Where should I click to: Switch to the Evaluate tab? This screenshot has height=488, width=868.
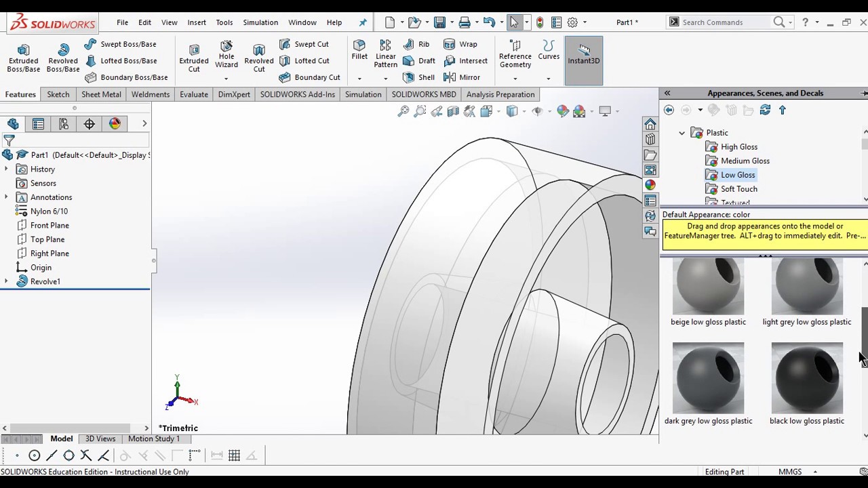tap(194, 94)
